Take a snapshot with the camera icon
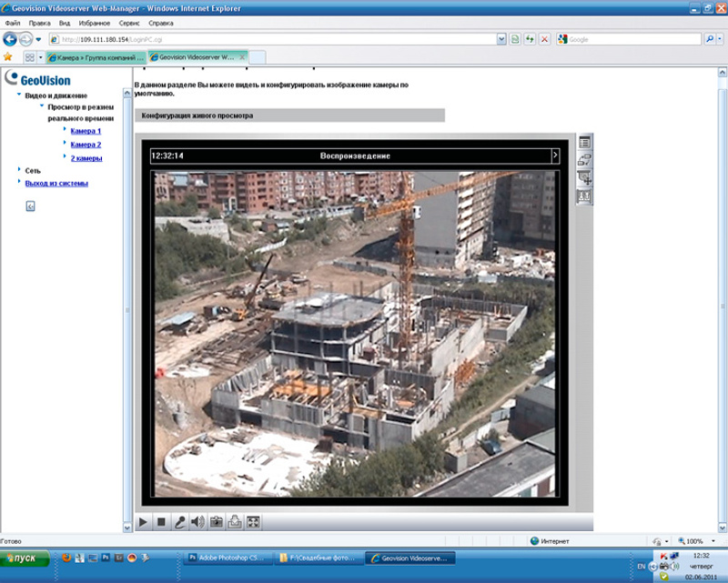This screenshot has width=728, height=583. pyautogui.click(x=217, y=522)
